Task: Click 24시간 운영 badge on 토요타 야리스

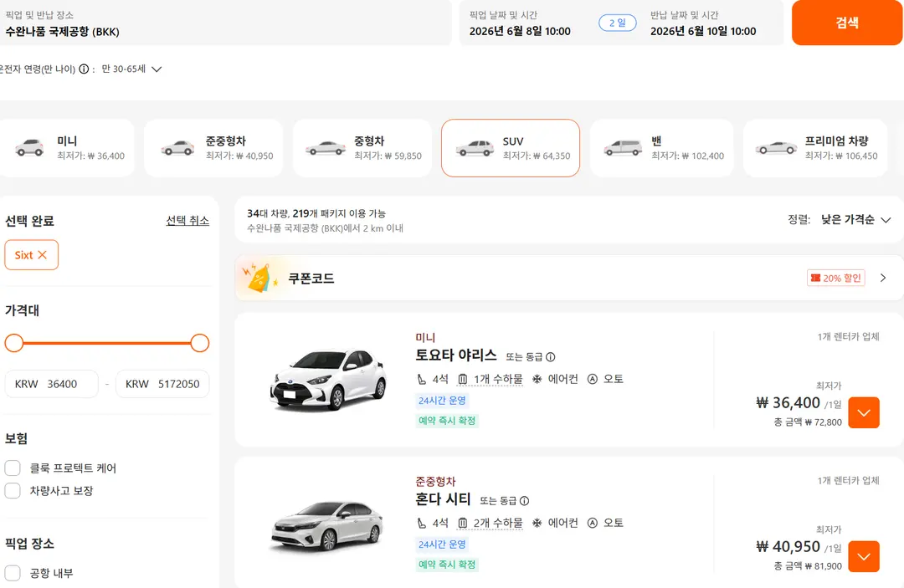Action: tap(442, 401)
